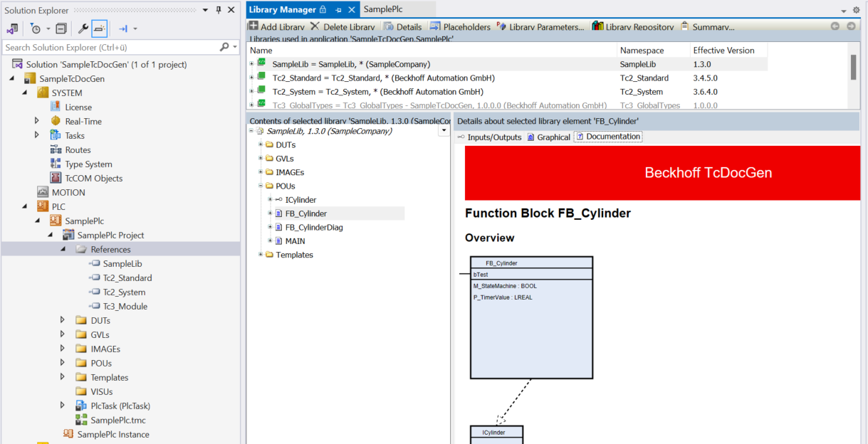This screenshot has width=868, height=444.
Task: Close the Library Manager tab
Action: pos(351,10)
